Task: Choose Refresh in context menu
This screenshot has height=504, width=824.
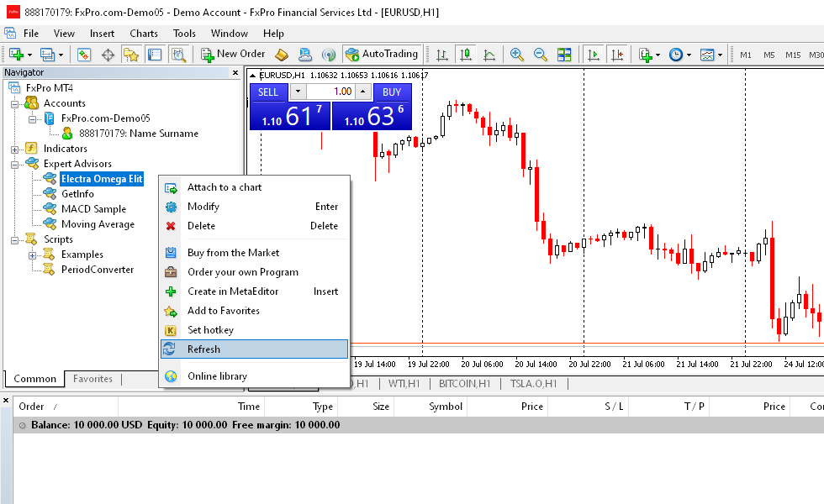Action: pos(254,349)
